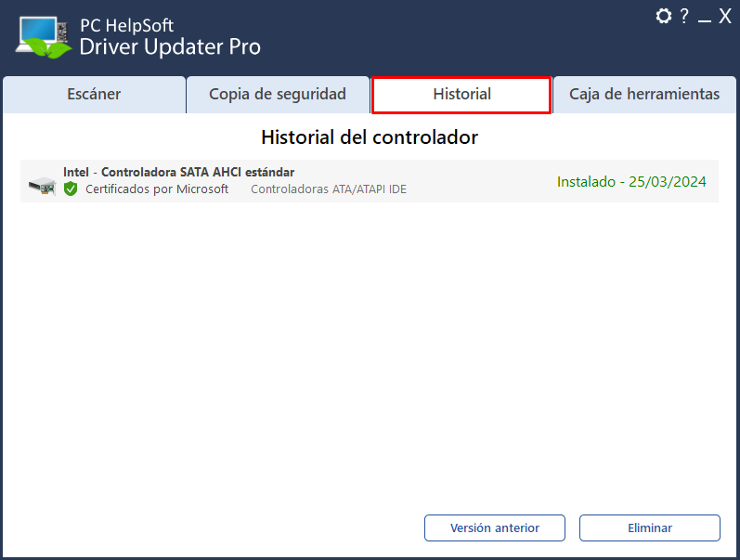Image resolution: width=740 pixels, height=560 pixels.
Task: Click the SATA controller device icon
Action: (42, 186)
